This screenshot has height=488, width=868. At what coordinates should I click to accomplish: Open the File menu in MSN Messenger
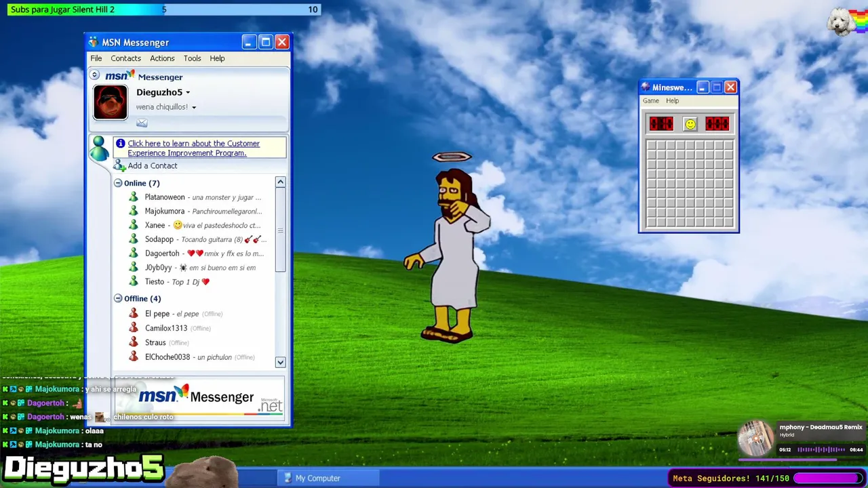(96, 58)
